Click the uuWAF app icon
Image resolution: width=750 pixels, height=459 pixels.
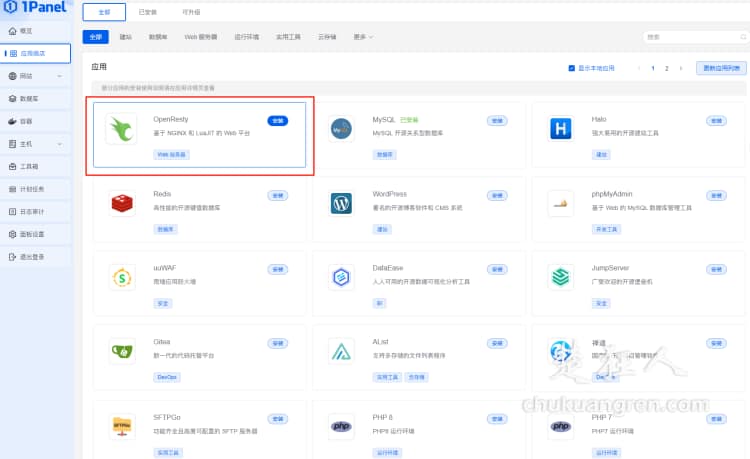tap(122, 277)
